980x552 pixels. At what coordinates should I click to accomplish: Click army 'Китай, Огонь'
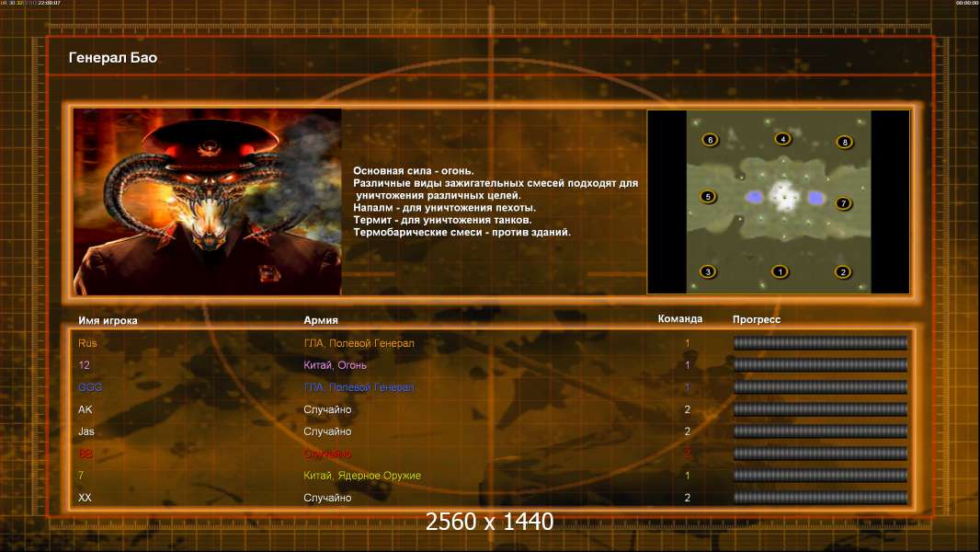coord(335,365)
